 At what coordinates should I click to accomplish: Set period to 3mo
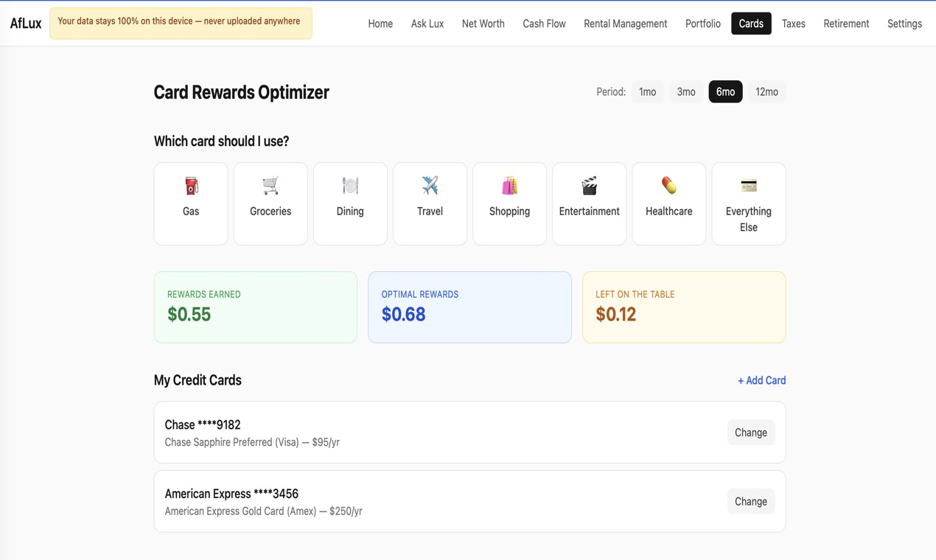point(686,92)
